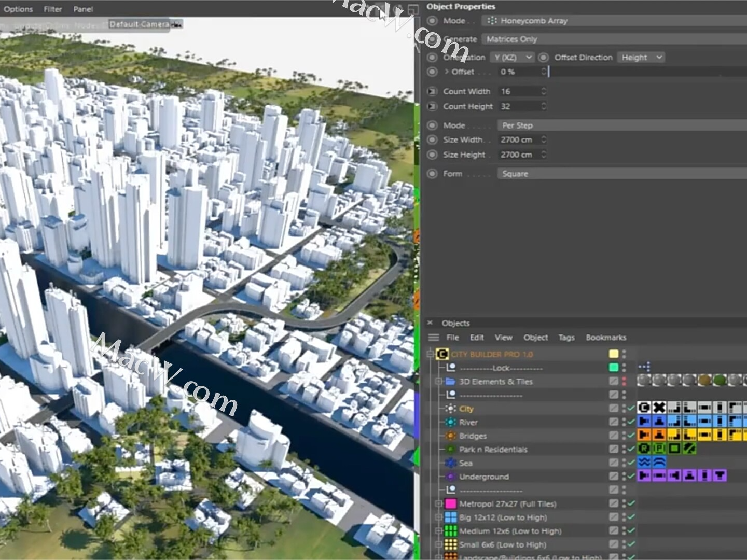The image size is (747, 560).
Task: Click the Matrices Only generate setting
Action: click(511, 39)
